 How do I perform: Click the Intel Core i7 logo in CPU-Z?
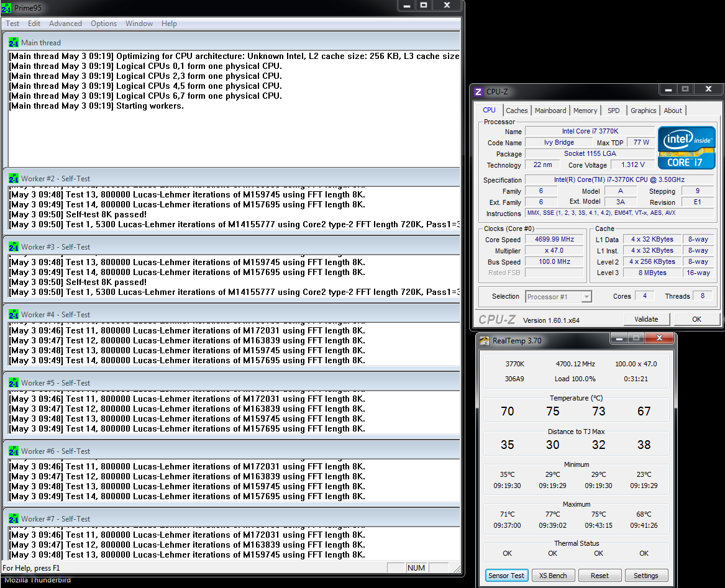click(686, 147)
